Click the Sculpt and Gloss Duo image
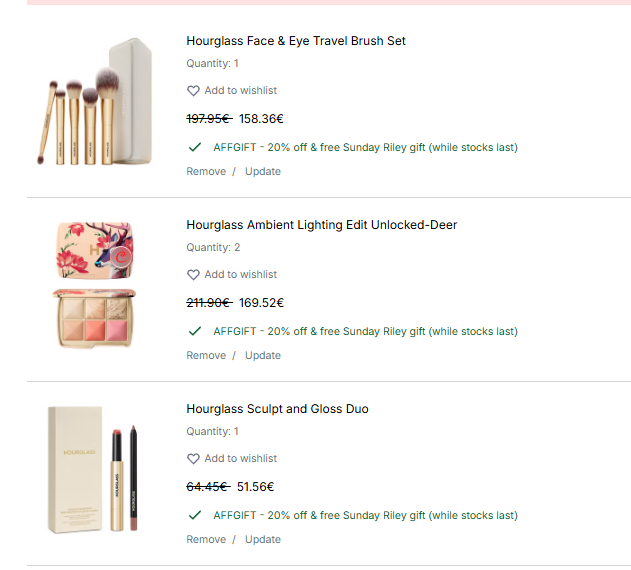Screen dimensions: 631x570 pos(97,468)
